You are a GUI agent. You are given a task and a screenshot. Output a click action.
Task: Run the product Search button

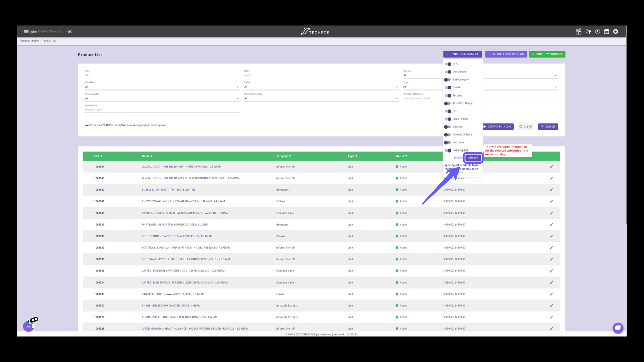coord(548,127)
